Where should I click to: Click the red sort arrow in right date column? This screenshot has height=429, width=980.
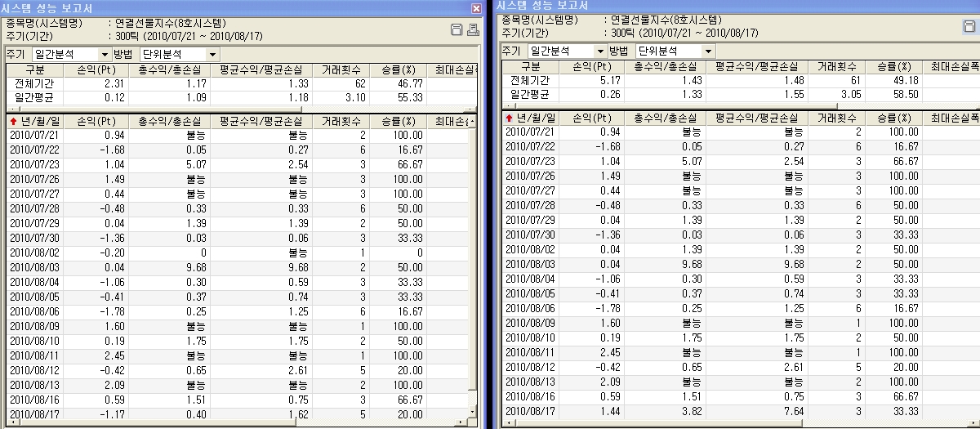510,118
